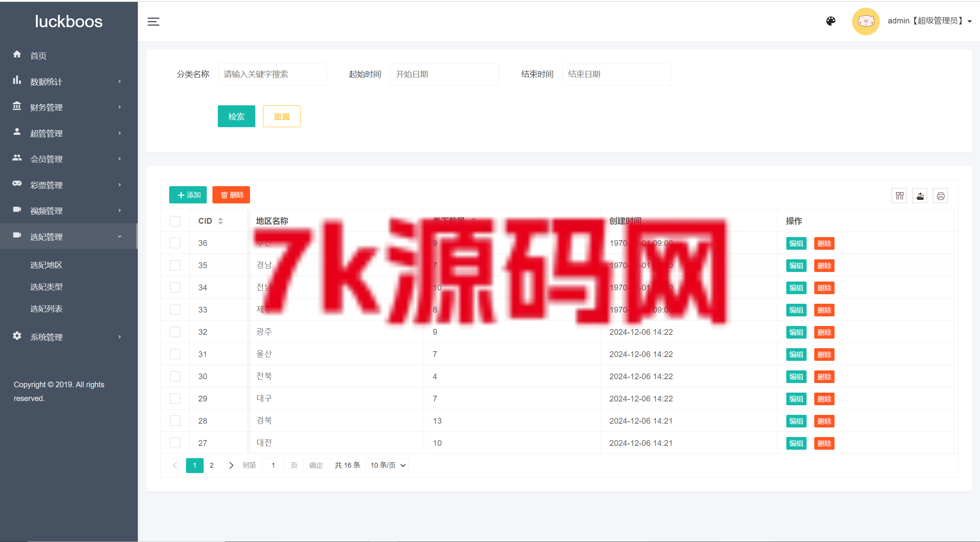The width and height of the screenshot is (980, 542).
Task: Go to pagination page 2
Action: click(212, 465)
